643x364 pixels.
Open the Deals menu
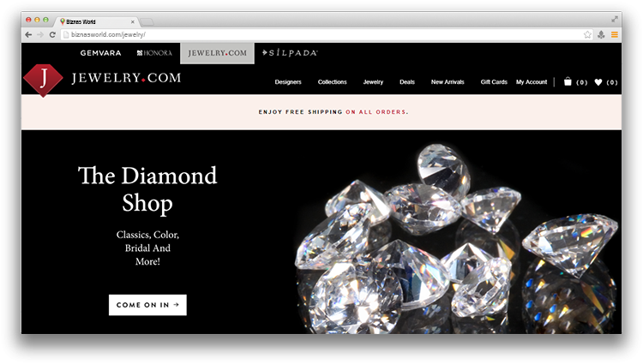tap(407, 82)
